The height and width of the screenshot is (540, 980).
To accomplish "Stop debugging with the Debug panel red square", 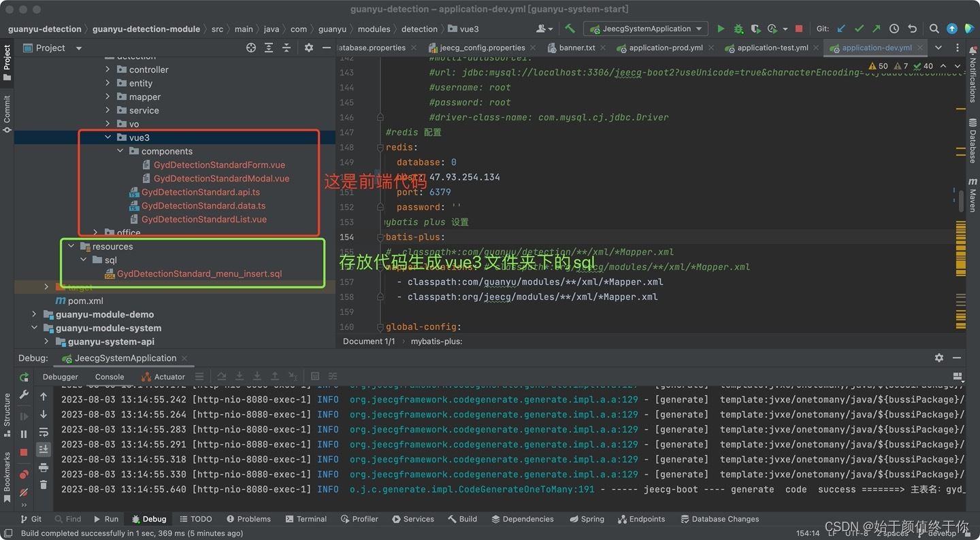I will pos(24,452).
